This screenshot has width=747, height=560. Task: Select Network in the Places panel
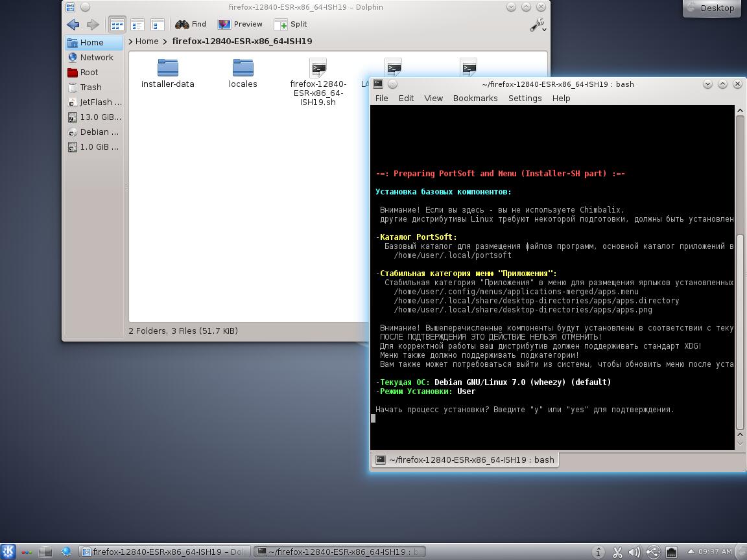96,58
